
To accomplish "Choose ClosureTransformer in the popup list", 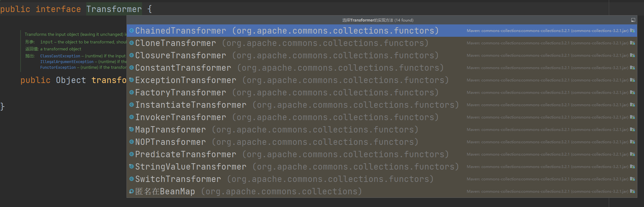I will (180, 55).
